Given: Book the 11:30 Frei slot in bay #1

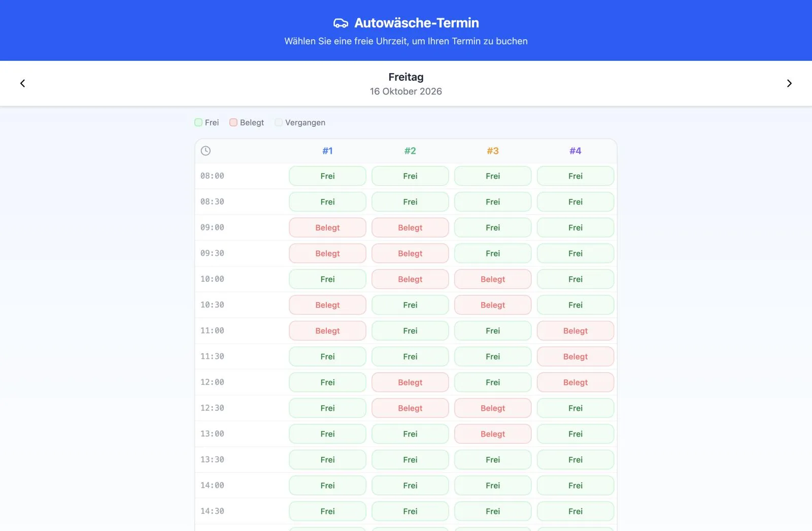Looking at the screenshot, I should click(327, 357).
